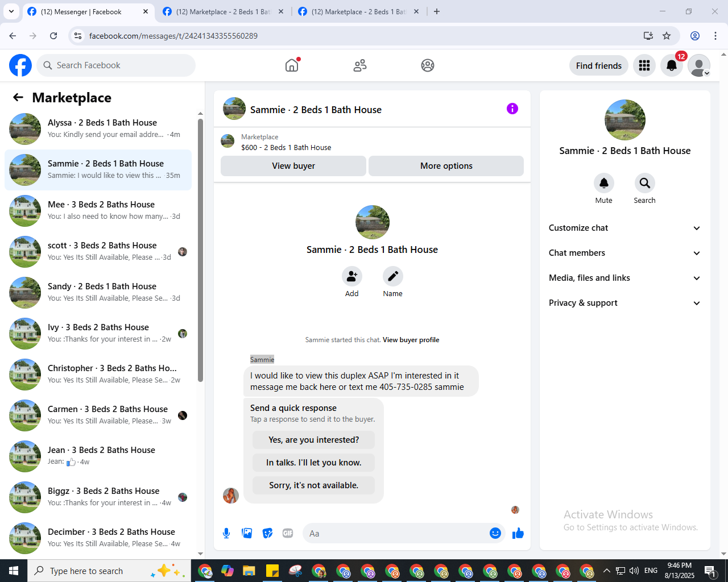Expand Media, files and links section
728x582 pixels.
pyautogui.click(x=624, y=278)
